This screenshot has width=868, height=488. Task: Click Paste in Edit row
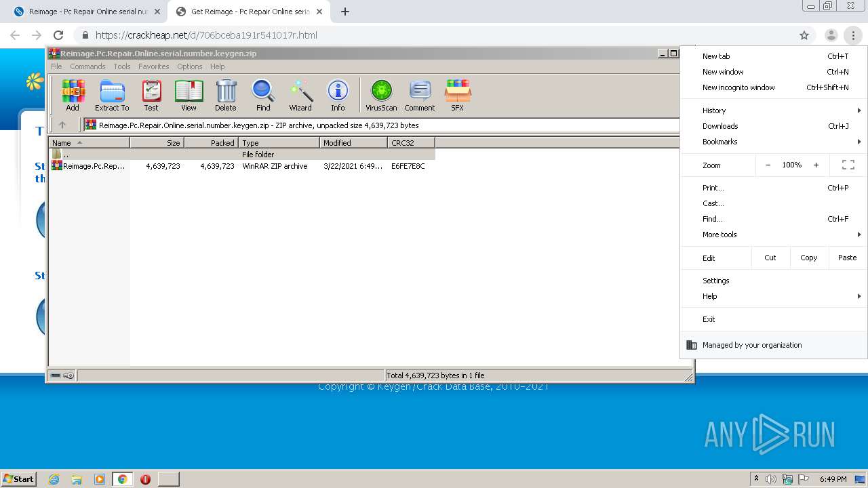pos(847,258)
